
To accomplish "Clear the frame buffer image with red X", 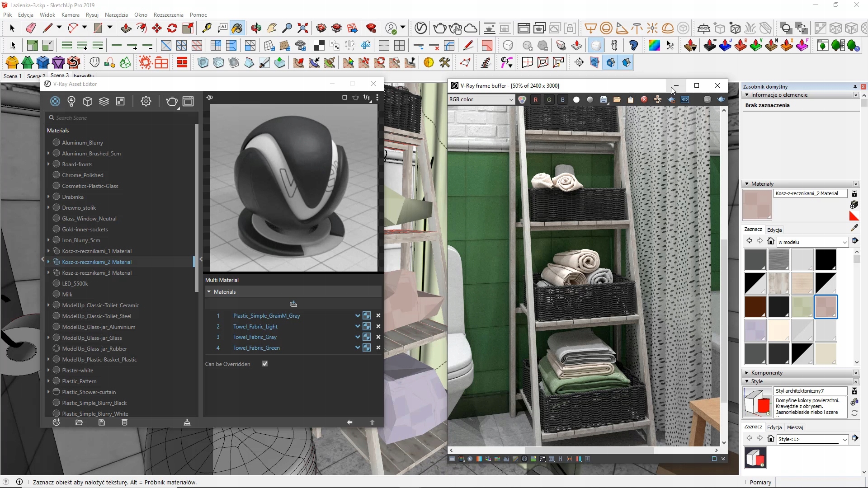I will pos(644,99).
